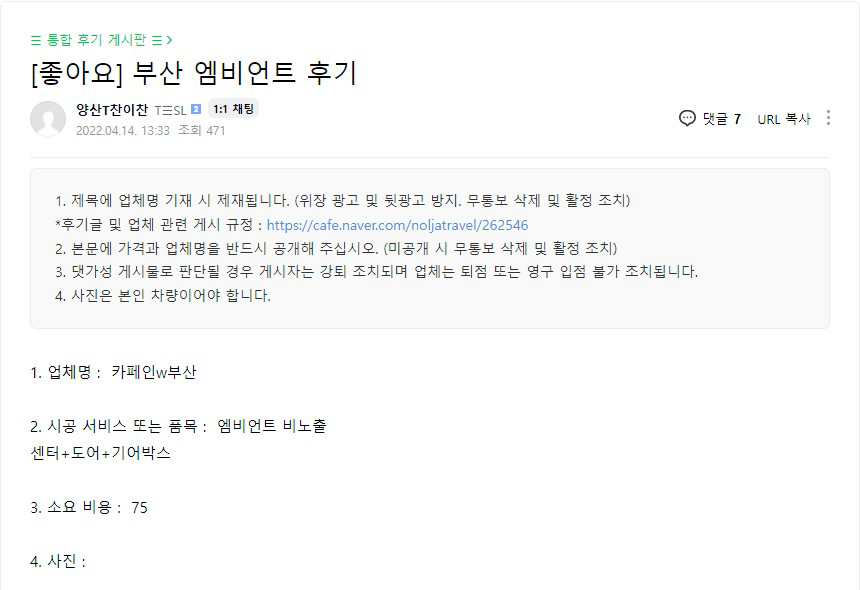Click the 소요 비용 75 line

tap(89, 507)
